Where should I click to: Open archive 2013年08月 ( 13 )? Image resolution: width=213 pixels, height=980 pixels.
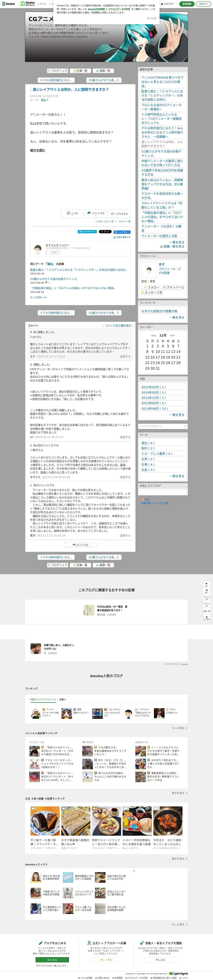coord(154,409)
